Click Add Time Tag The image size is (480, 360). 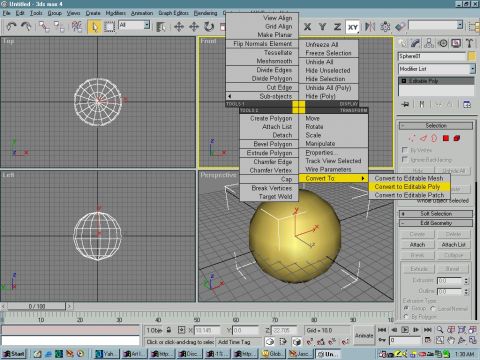click(234, 342)
